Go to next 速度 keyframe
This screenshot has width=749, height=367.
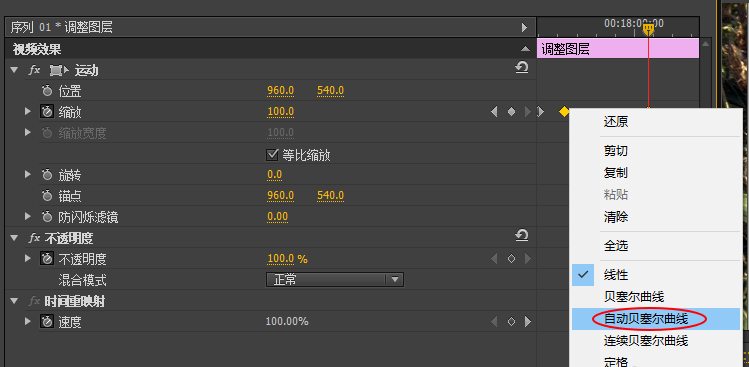pyautogui.click(x=528, y=322)
